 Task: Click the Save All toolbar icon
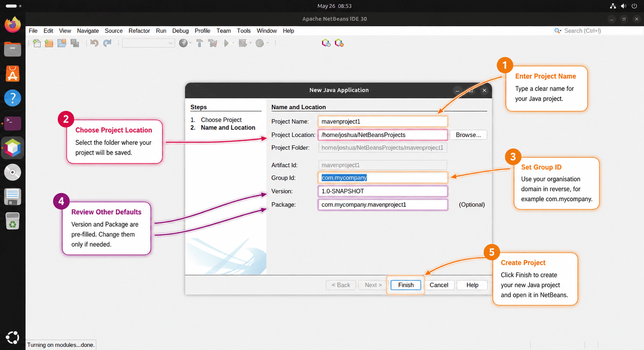point(75,43)
